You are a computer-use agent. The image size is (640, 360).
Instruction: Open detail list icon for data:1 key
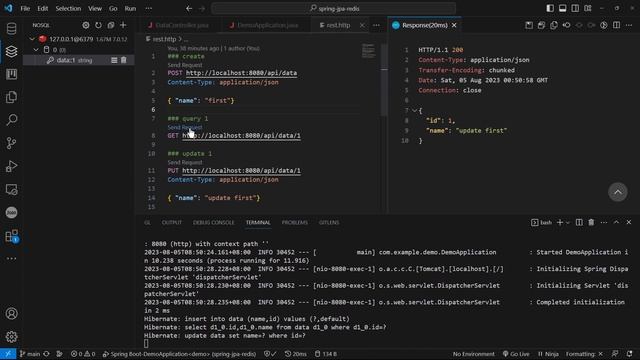point(114,60)
